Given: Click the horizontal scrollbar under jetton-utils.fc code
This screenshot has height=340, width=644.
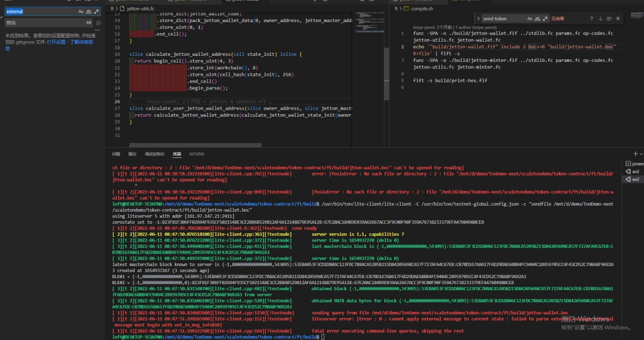Looking at the screenshot, I should 195,145.
